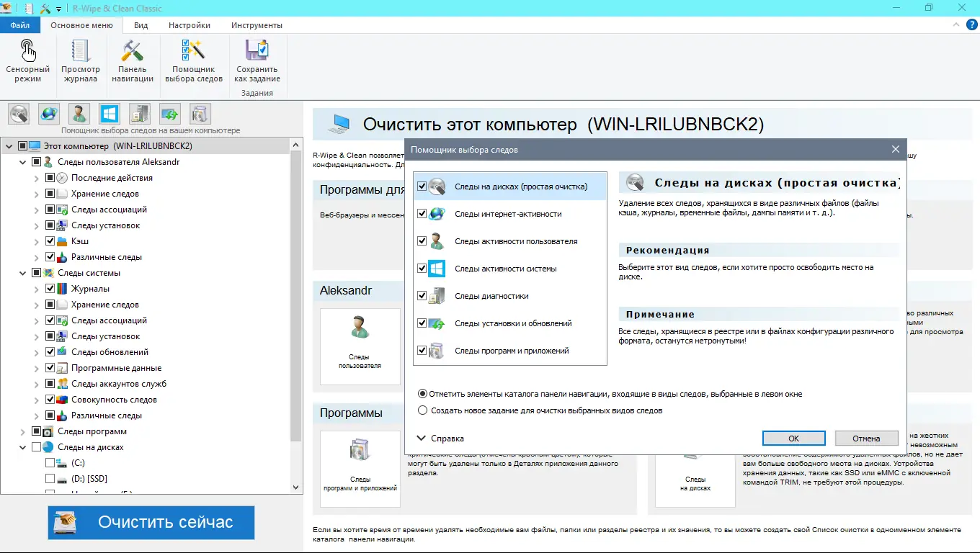Click the user activity traces person icon
The image size is (980, 553).
[x=79, y=113]
